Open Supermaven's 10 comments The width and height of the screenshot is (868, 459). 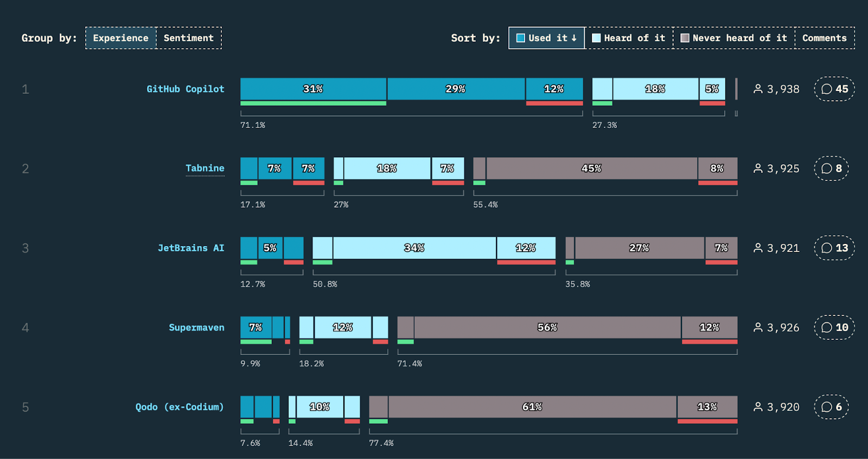pyautogui.click(x=834, y=327)
